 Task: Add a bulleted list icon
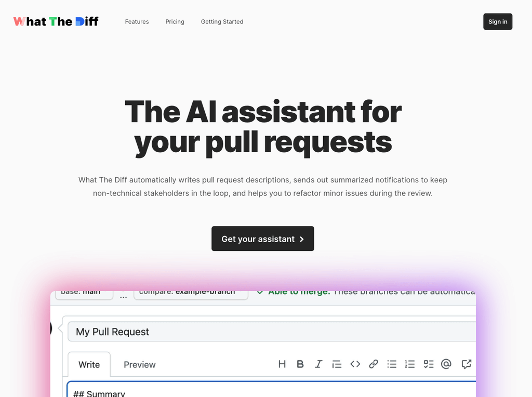(x=392, y=364)
